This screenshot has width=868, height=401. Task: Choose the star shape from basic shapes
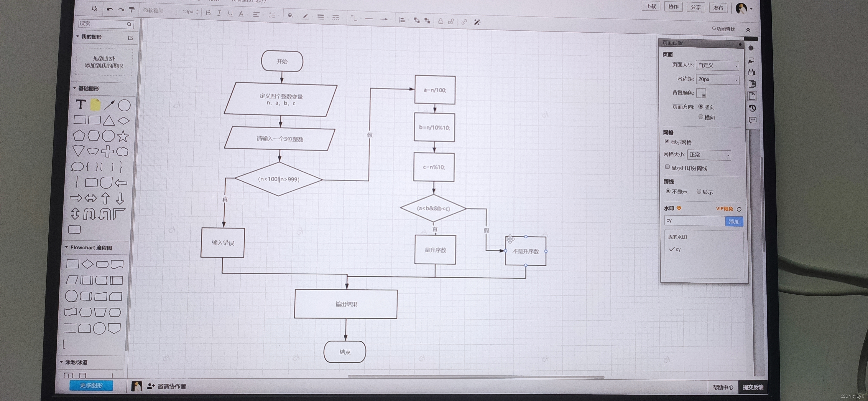pyautogui.click(x=123, y=136)
